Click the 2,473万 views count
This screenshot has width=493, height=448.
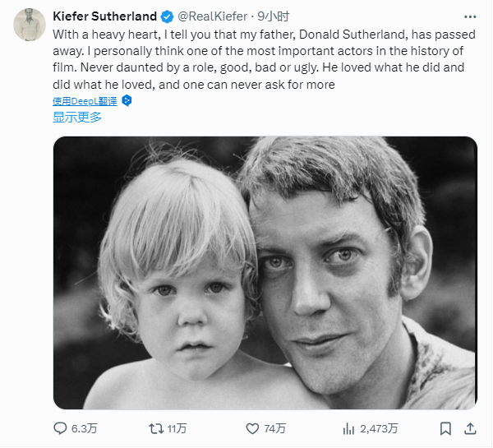[380, 428]
